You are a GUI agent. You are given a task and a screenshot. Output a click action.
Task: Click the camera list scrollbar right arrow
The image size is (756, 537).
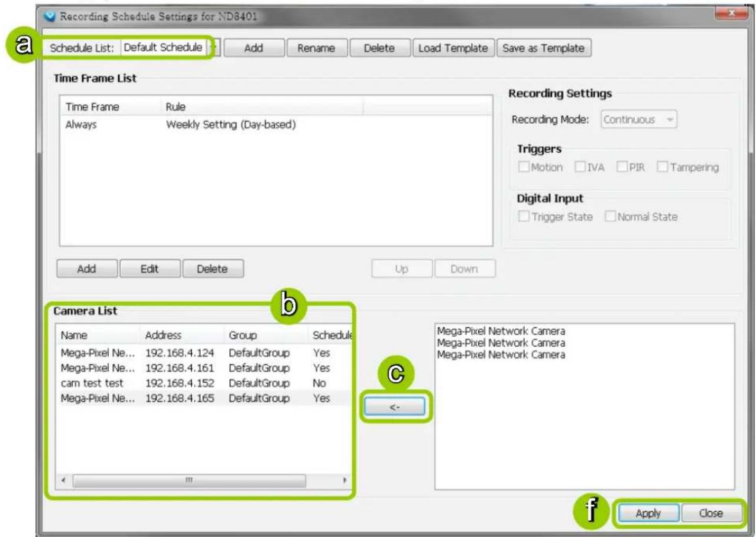[x=344, y=480]
